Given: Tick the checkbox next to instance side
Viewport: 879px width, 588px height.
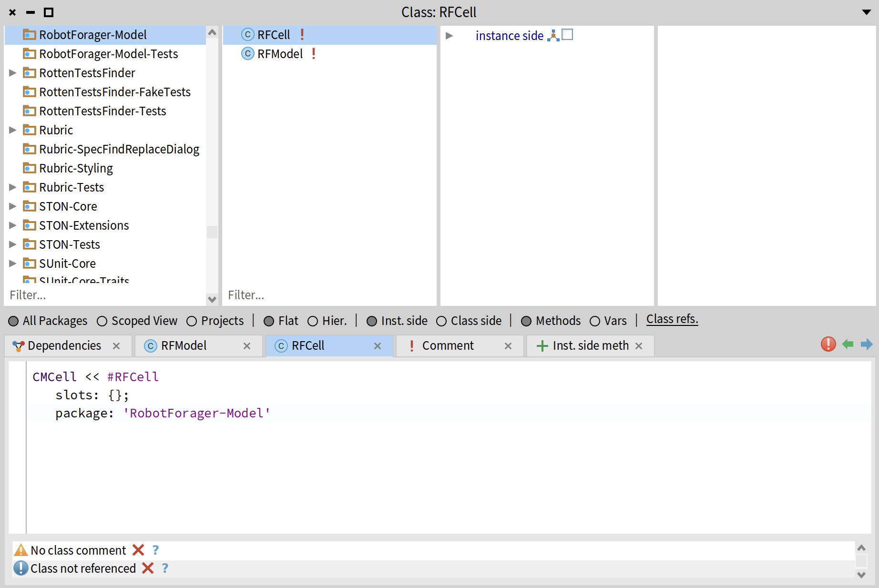Looking at the screenshot, I should [567, 35].
